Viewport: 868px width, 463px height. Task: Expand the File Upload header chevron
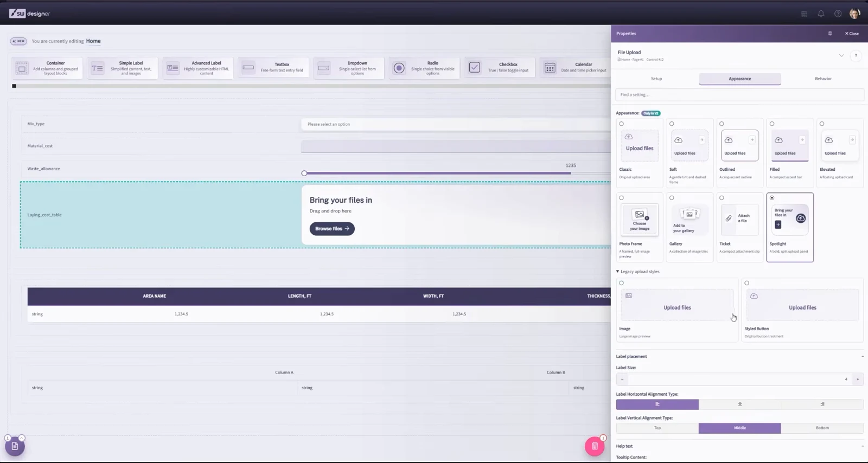[x=841, y=55]
